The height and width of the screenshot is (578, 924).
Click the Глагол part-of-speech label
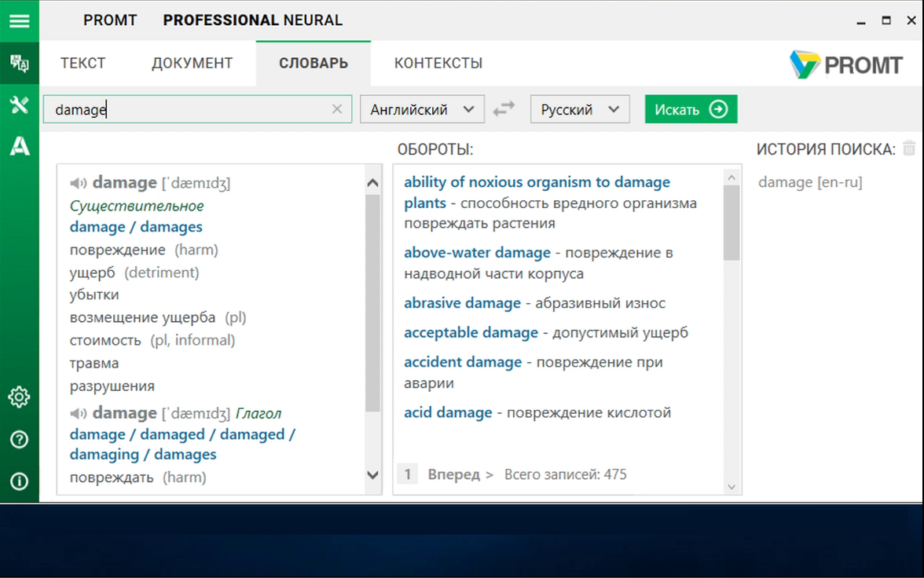coord(258,414)
